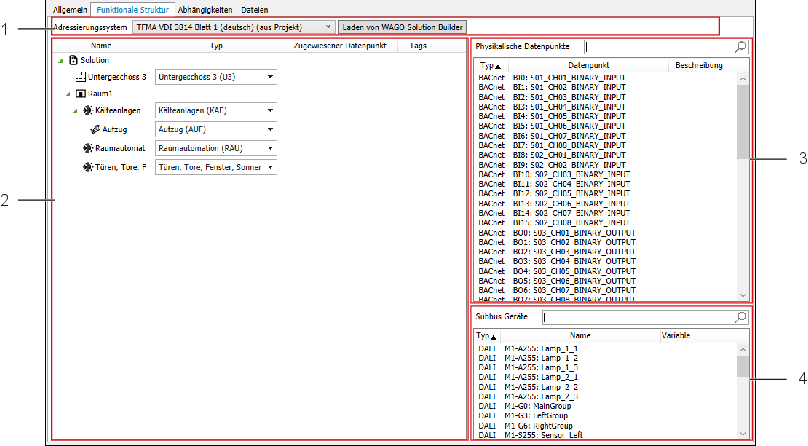Click the Aufzug function icon

(95, 129)
